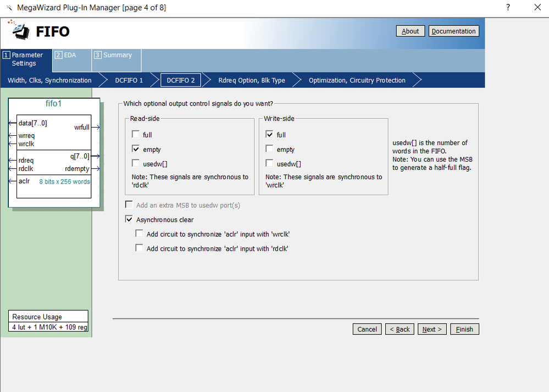Click the Cancel button

click(x=367, y=329)
